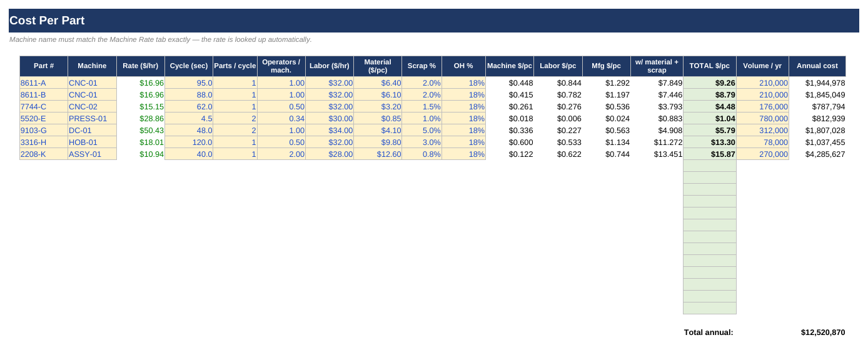Select the $1.04 total cell
This screenshot has height=345, width=868.
point(710,118)
